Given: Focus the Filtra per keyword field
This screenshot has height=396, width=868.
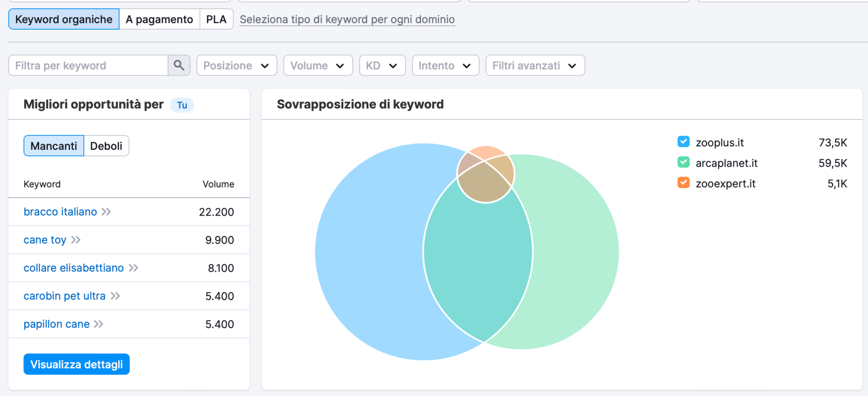Looking at the screenshot, I should click(x=88, y=65).
